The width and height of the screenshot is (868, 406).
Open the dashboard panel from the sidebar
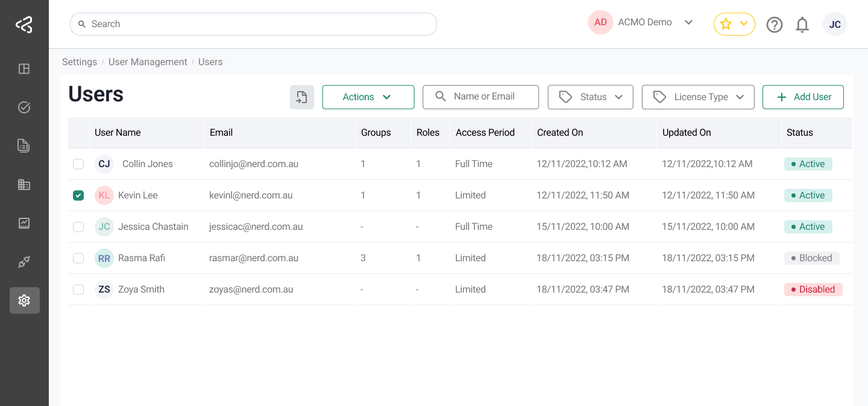coord(24,69)
